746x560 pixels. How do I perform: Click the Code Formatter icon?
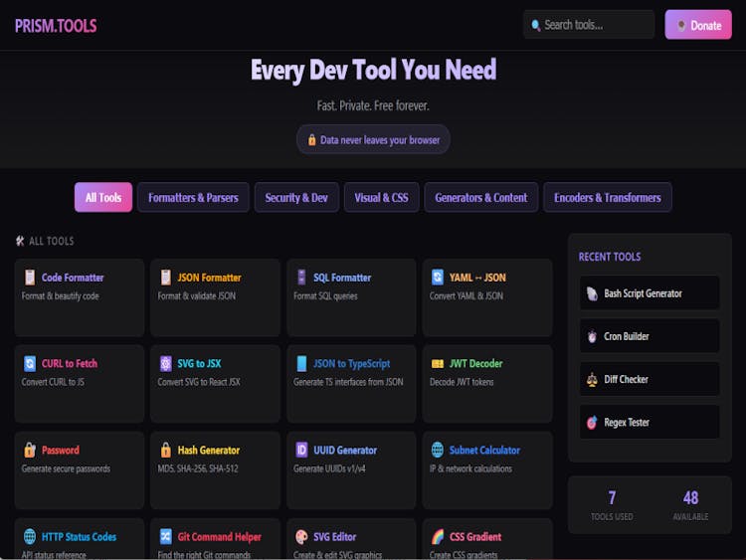point(30,278)
